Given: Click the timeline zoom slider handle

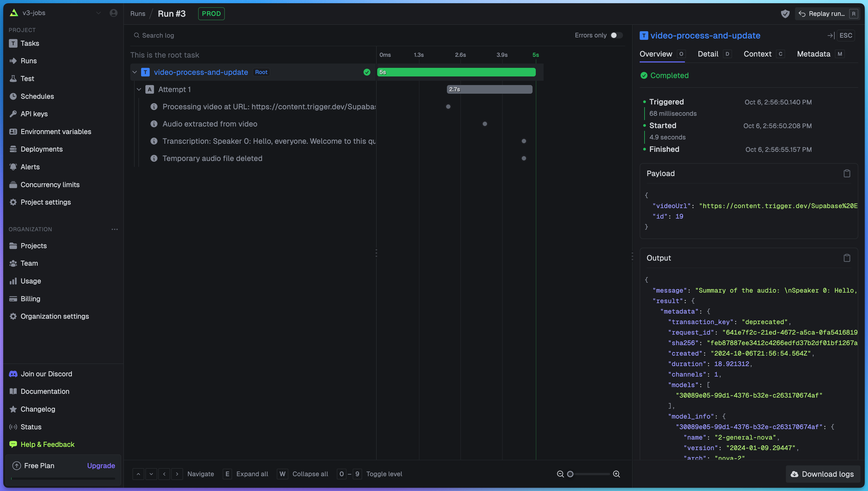Looking at the screenshot, I should pos(570,474).
